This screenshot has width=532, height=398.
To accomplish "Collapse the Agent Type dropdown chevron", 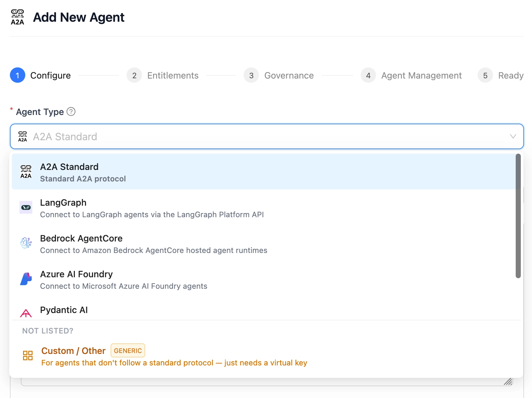I will [x=513, y=136].
